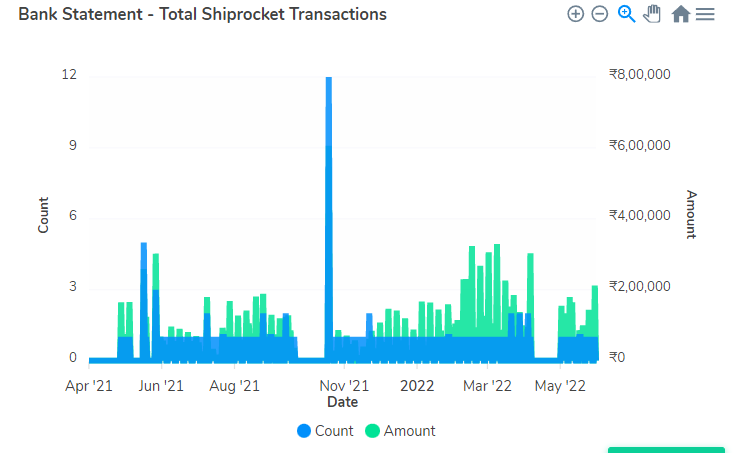Toggle the Count series in legend
This screenshot has height=453, width=742.
pos(325,431)
